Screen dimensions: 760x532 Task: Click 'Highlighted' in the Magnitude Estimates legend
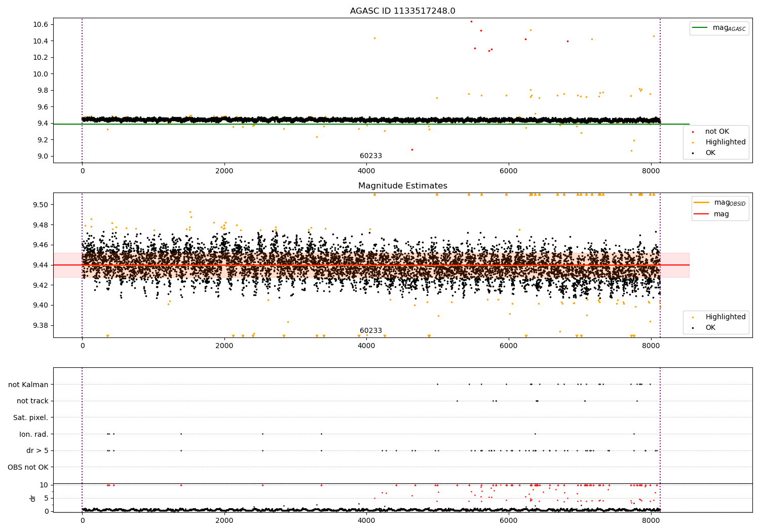tap(726, 317)
